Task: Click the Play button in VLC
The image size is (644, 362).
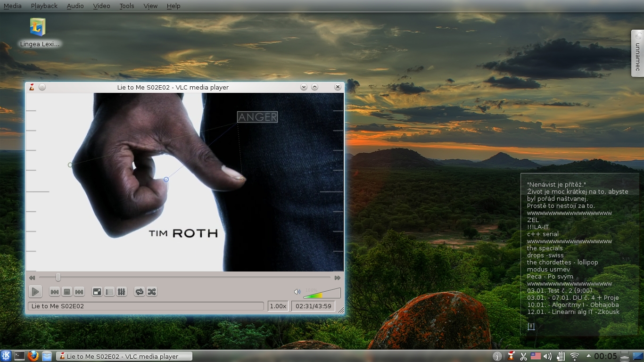Action: click(x=35, y=292)
